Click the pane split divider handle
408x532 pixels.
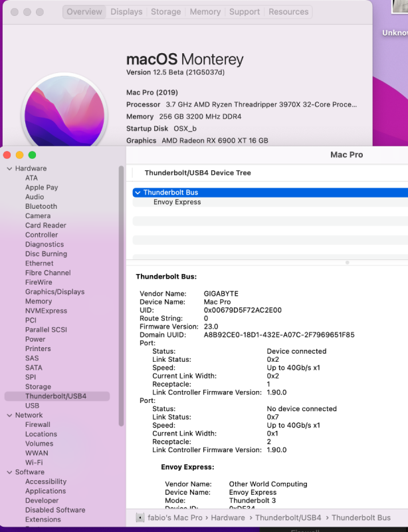(348, 263)
